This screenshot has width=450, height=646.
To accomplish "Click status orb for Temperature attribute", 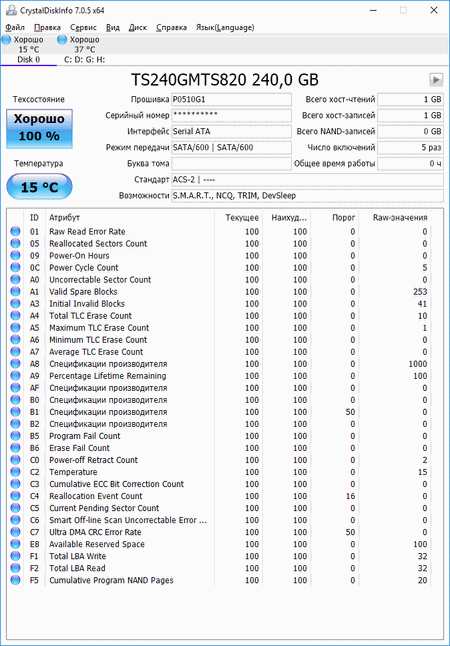I will tap(15, 472).
